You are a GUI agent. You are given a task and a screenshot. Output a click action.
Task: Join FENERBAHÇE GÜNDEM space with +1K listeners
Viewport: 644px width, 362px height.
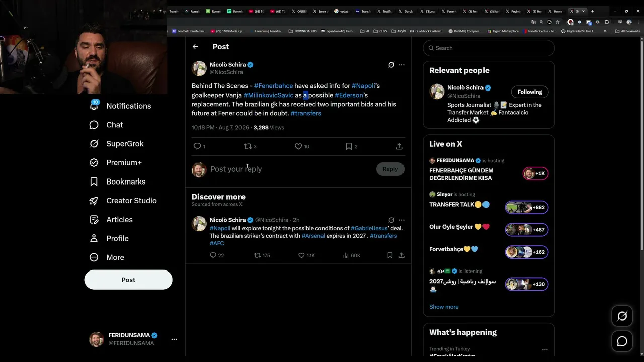tap(535, 173)
